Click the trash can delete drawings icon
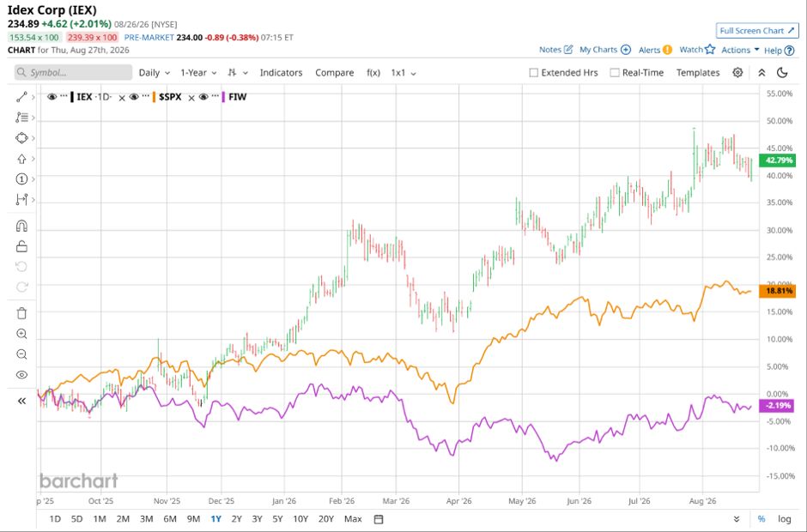 click(21, 313)
